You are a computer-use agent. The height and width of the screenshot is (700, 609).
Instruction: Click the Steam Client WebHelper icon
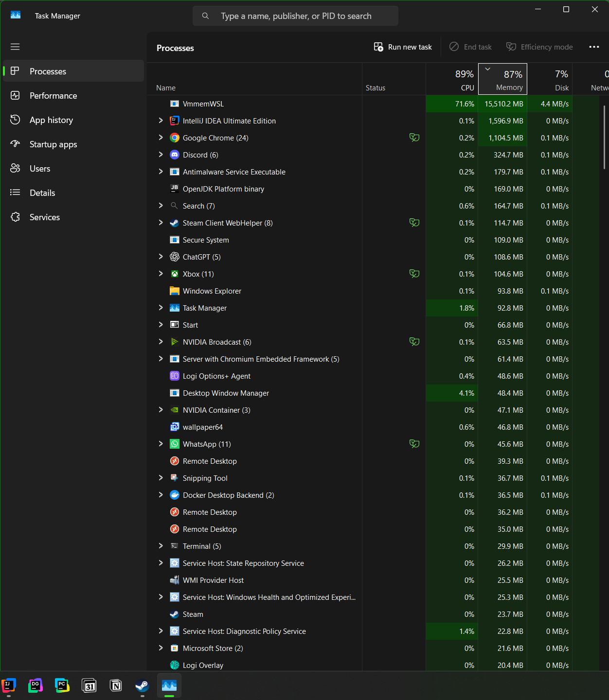(175, 223)
